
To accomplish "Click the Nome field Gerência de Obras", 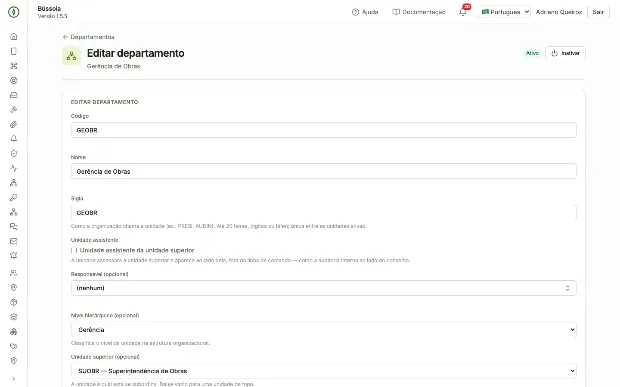I will click(x=323, y=171).
